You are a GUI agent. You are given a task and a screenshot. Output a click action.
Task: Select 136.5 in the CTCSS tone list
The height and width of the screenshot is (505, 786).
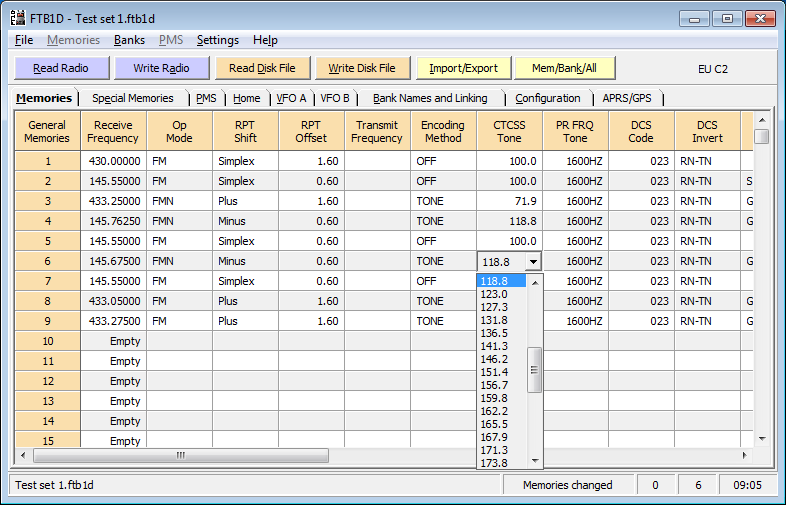tap(494, 333)
